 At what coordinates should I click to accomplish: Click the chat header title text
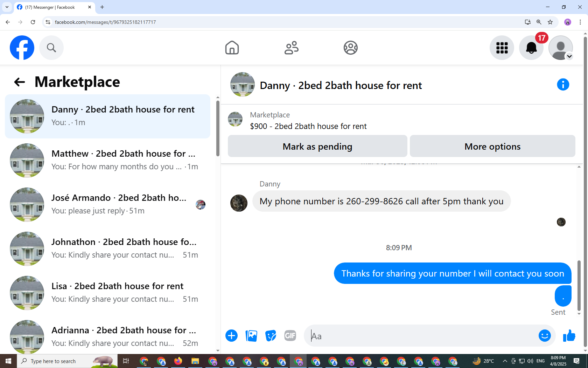(x=341, y=86)
